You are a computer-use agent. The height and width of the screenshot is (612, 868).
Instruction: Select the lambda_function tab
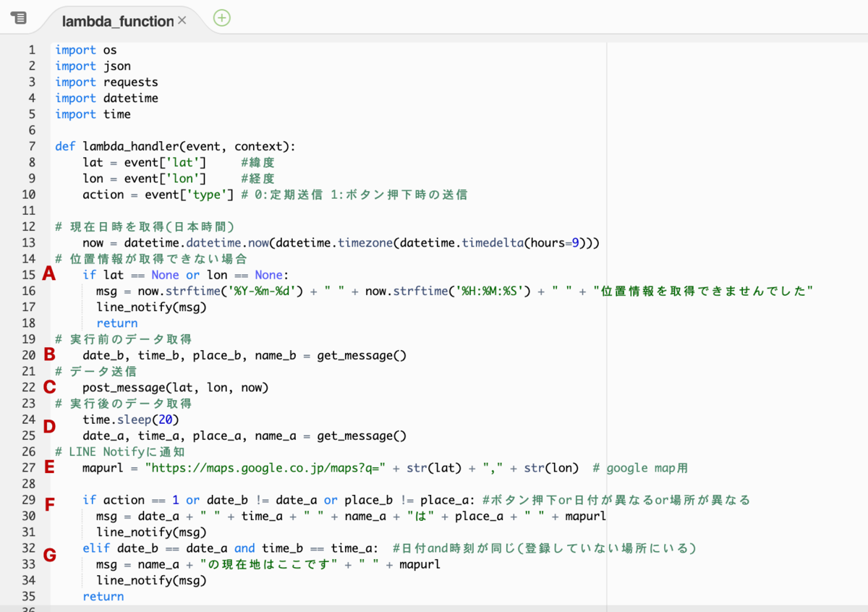118,21
